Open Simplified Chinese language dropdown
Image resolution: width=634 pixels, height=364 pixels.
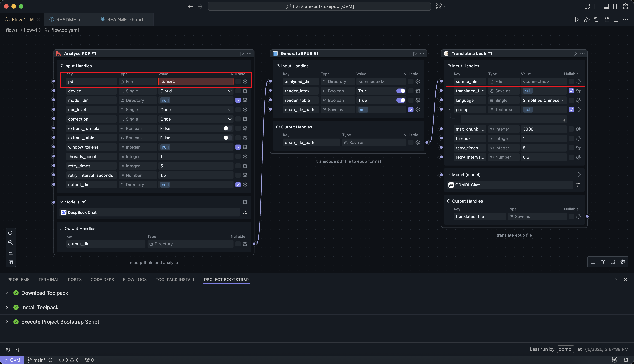coord(543,100)
